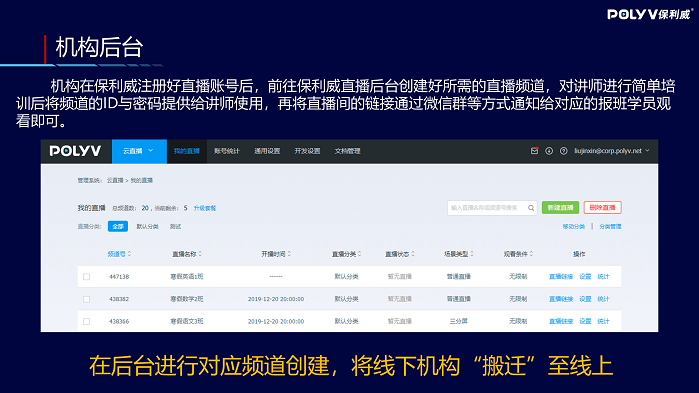Select 全部 category filter
Viewport: 699px width, 393px height.
(x=118, y=226)
